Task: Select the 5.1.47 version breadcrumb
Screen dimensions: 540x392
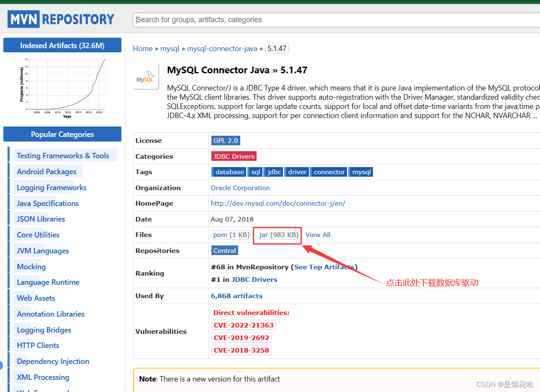Action: point(277,49)
